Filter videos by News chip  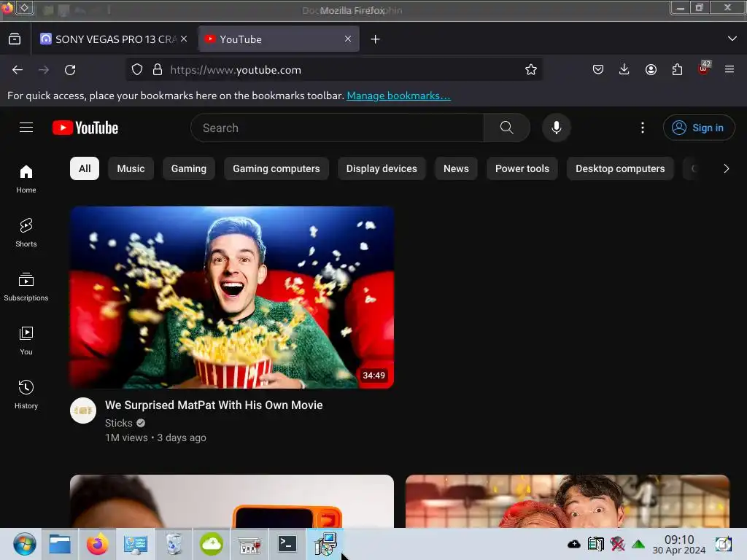tap(456, 168)
